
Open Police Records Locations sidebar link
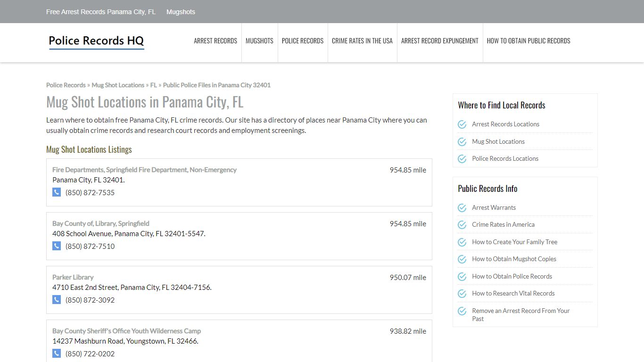coord(505,159)
